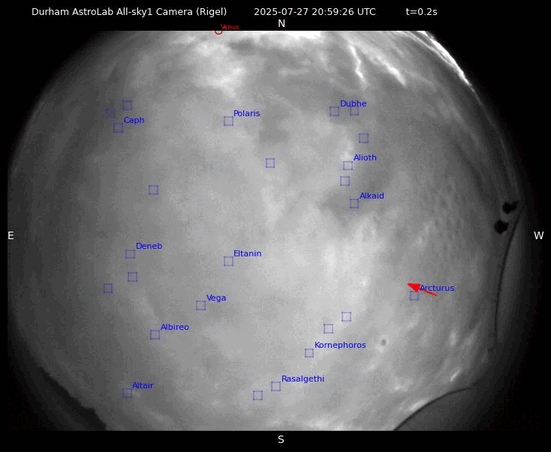This screenshot has height=452, width=551.
Task: Click the Polaris star marker box
Action: pos(228,121)
